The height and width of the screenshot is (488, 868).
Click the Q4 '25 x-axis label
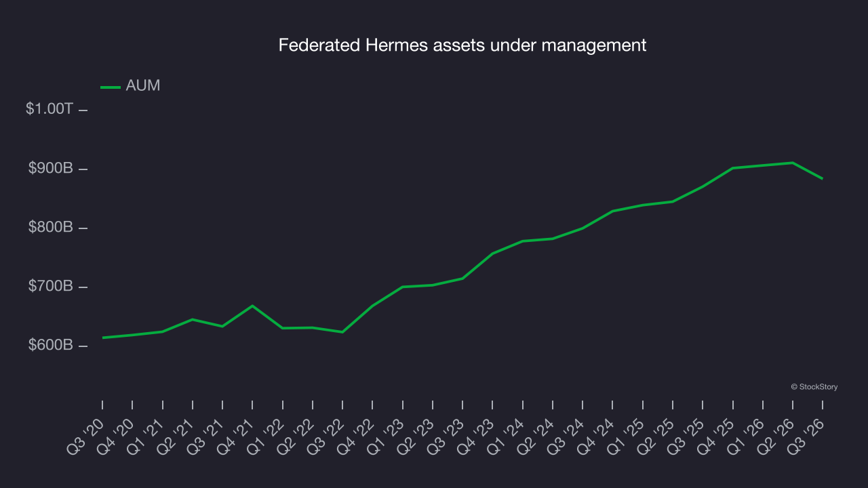tap(715, 436)
